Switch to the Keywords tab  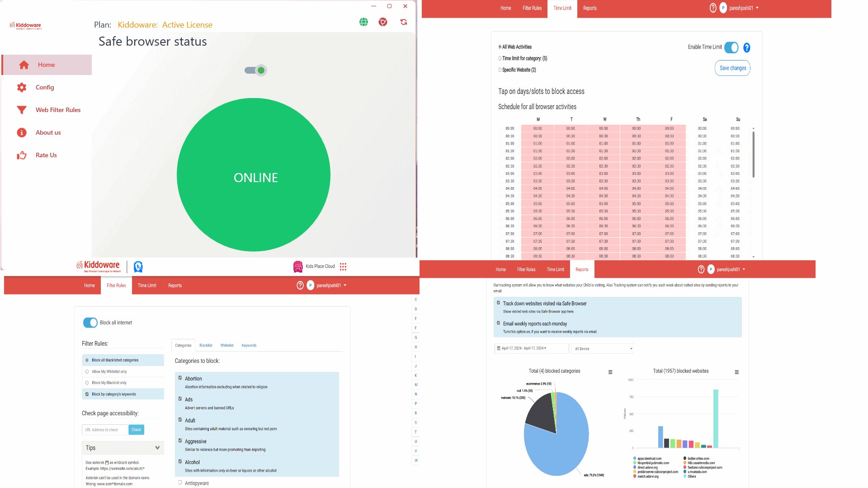pyautogui.click(x=249, y=345)
